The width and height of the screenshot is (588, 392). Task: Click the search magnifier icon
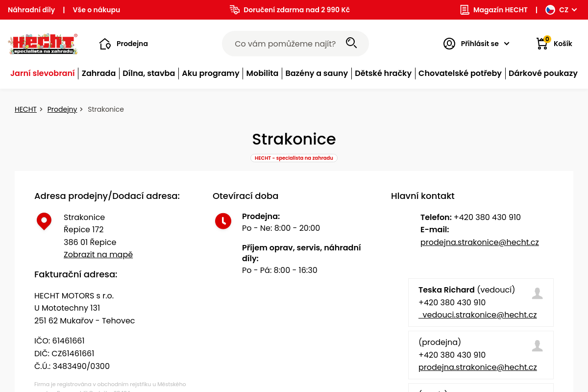351,43
